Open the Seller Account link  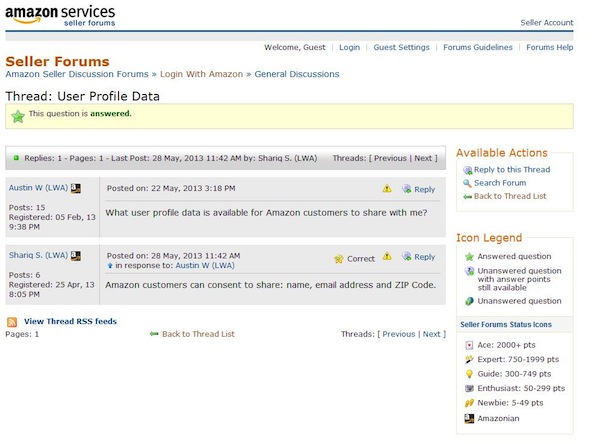[546, 23]
